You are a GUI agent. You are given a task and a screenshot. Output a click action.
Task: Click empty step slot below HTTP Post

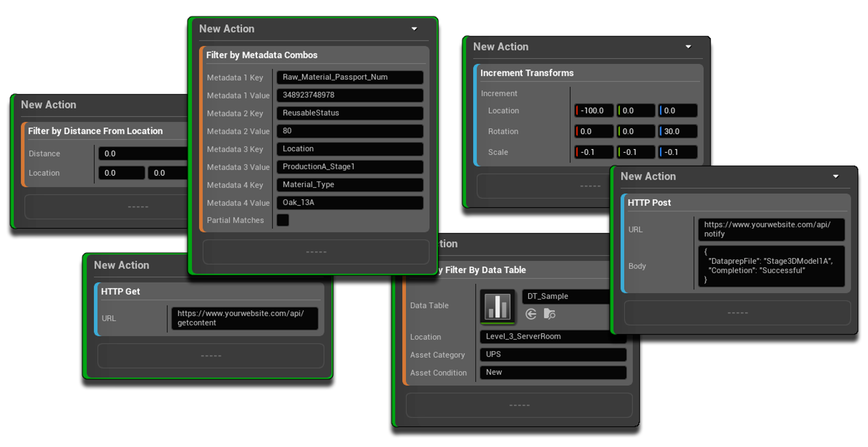(x=737, y=313)
